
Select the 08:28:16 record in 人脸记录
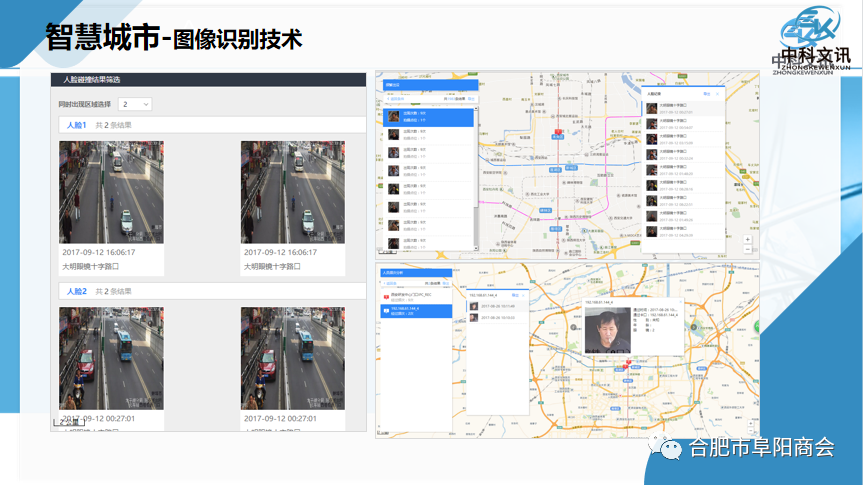[x=683, y=186]
